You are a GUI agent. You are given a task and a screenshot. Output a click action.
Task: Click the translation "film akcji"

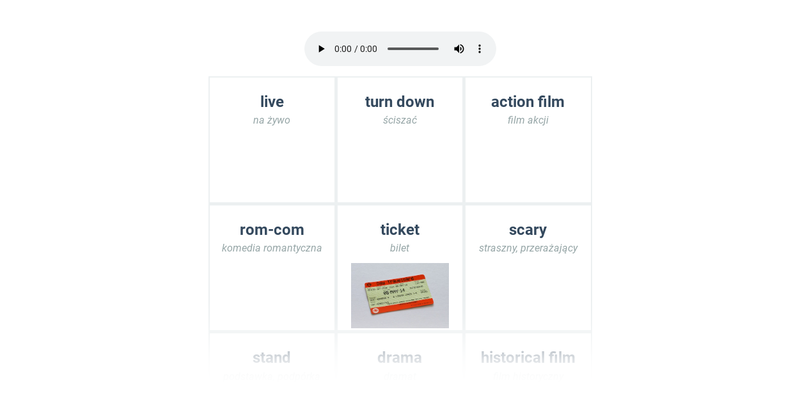pyautogui.click(x=528, y=120)
